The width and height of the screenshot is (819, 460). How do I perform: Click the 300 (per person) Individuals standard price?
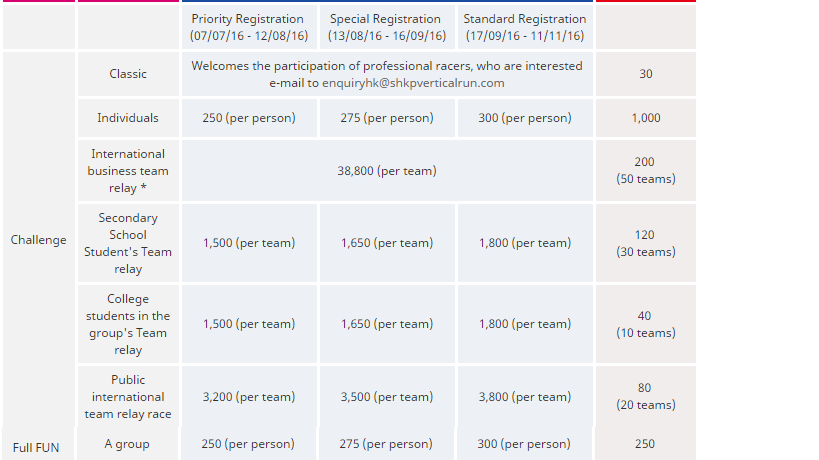(x=525, y=117)
